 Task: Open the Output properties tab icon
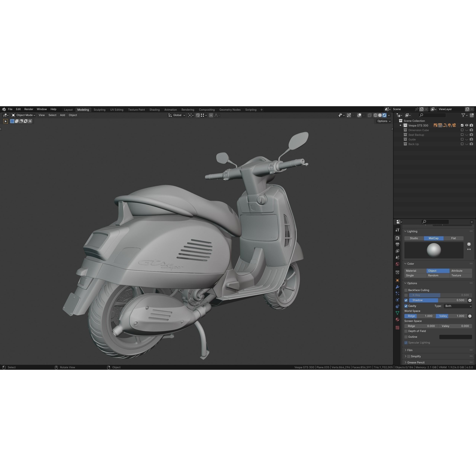tap(397, 244)
